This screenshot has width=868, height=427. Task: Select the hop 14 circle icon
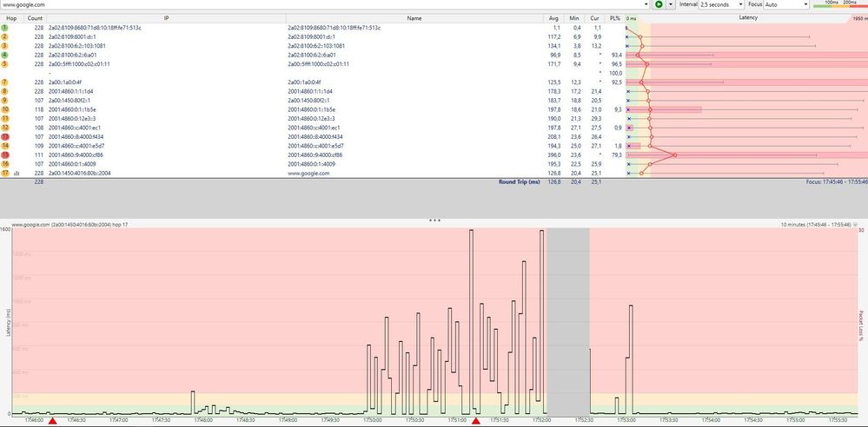[5, 146]
